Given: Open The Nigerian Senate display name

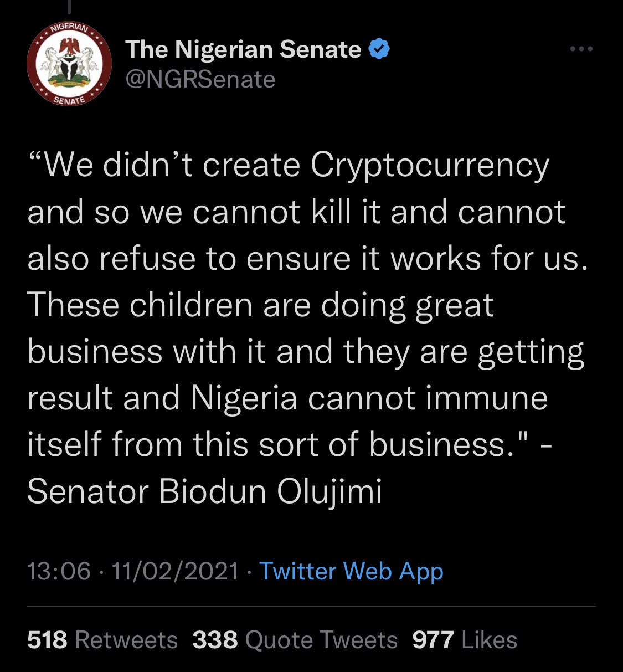Looking at the screenshot, I should (x=243, y=49).
